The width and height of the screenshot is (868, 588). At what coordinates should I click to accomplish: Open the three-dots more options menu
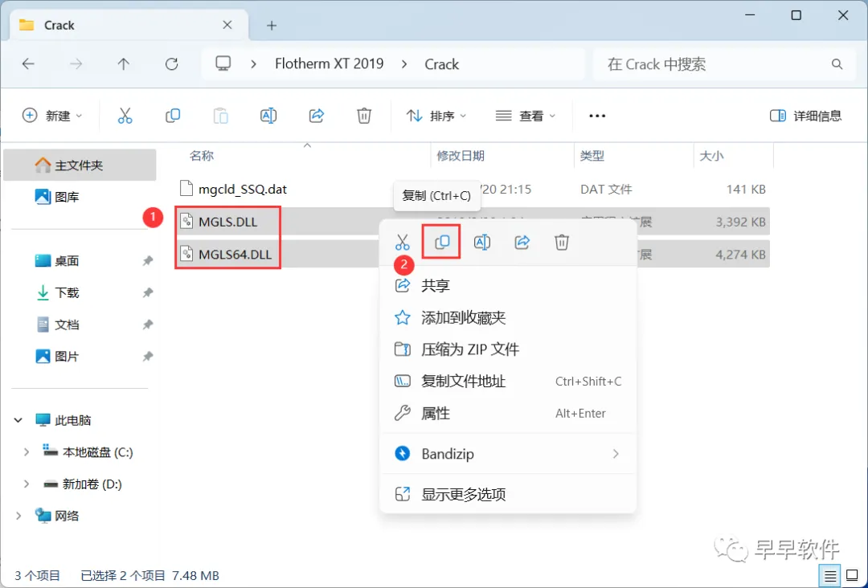[x=597, y=116]
